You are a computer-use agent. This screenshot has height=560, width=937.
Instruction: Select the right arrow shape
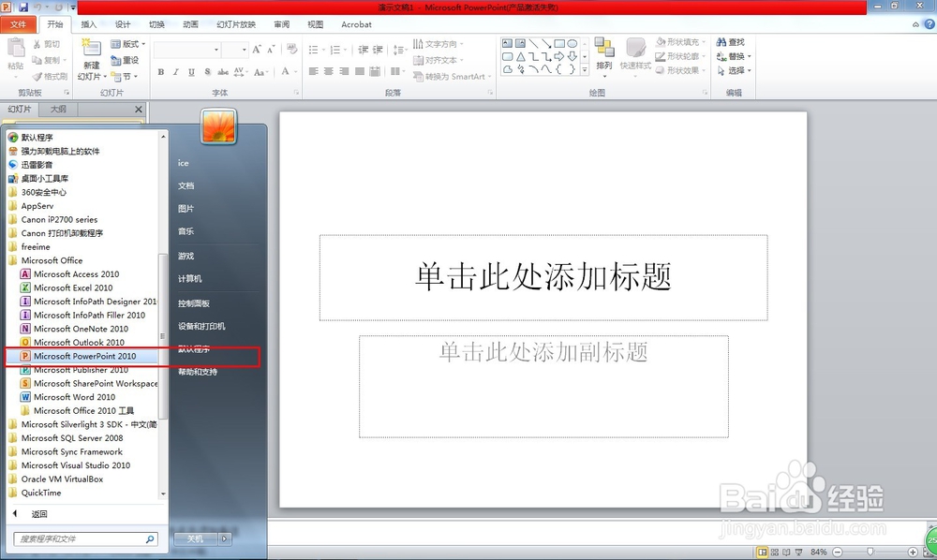coord(559,57)
